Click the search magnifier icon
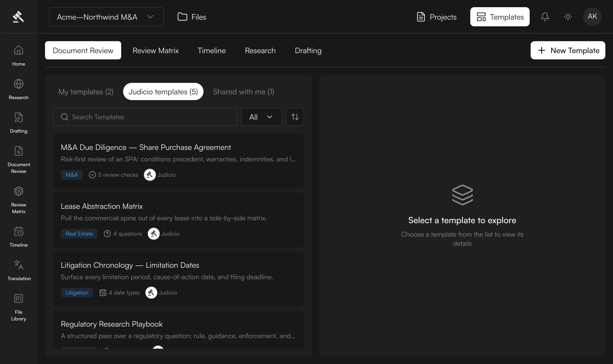Viewport: 613px width, 364px height. pos(64,117)
